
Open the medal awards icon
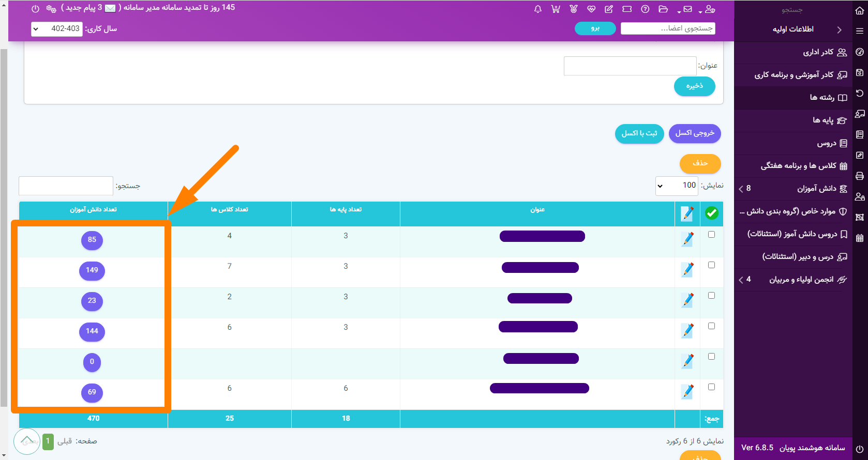[574, 9]
